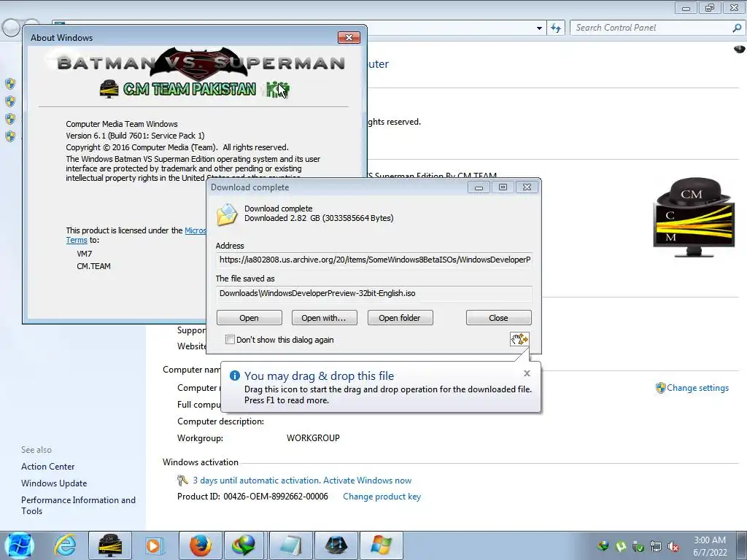The image size is (747, 560).
Task: Click Open in Download complete dialog
Action: point(249,318)
